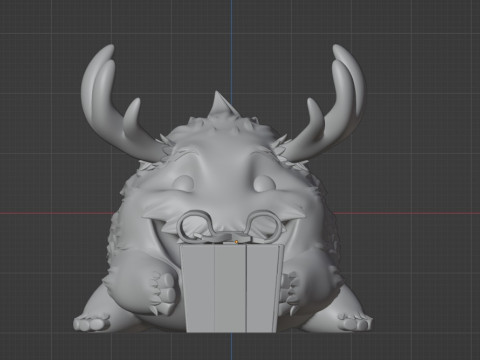Click the orange origin point on the gift box
Image resolution: width=480 pixels, height=360 pixels.
[x=236, y=242]
